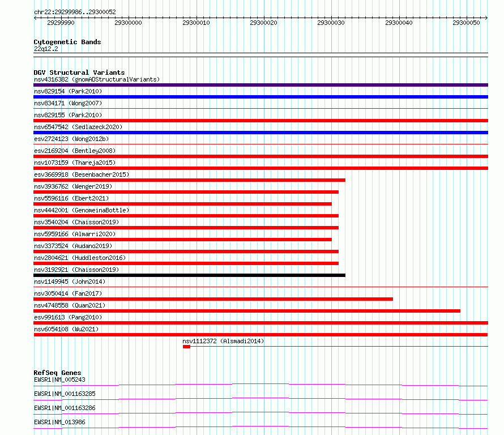The image size is (504, 435).
Task: Click nsv1112372 (Alsmadi2014) label
Action: pos(223,341)
